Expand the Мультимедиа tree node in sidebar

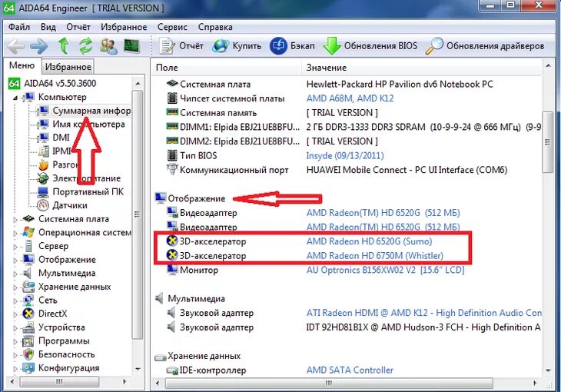point(15,274)
